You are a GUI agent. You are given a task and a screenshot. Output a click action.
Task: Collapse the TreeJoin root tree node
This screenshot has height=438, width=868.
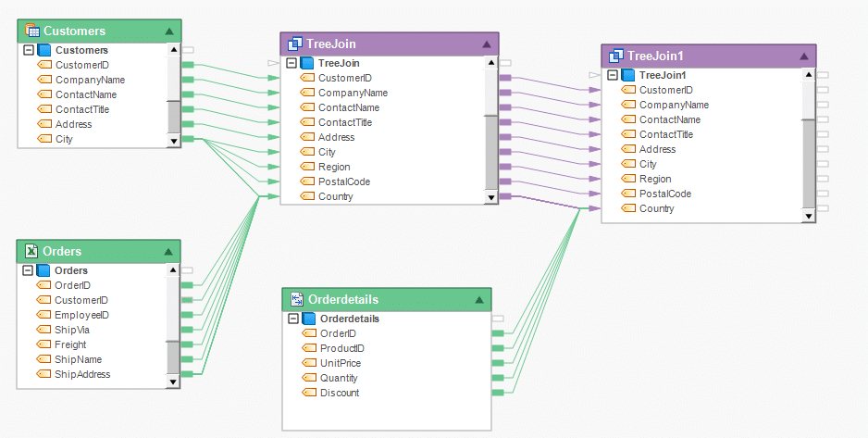[x=291, y=63]
